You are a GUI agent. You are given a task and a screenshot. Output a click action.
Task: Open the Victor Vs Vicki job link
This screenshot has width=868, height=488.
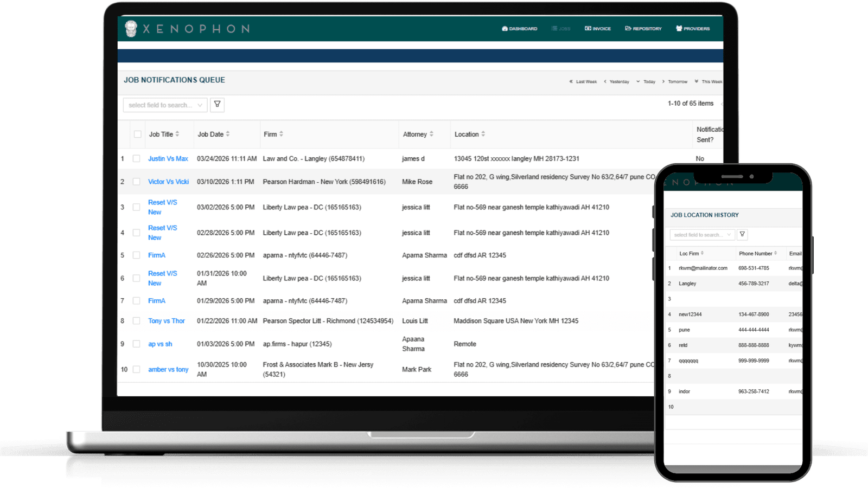168,182
